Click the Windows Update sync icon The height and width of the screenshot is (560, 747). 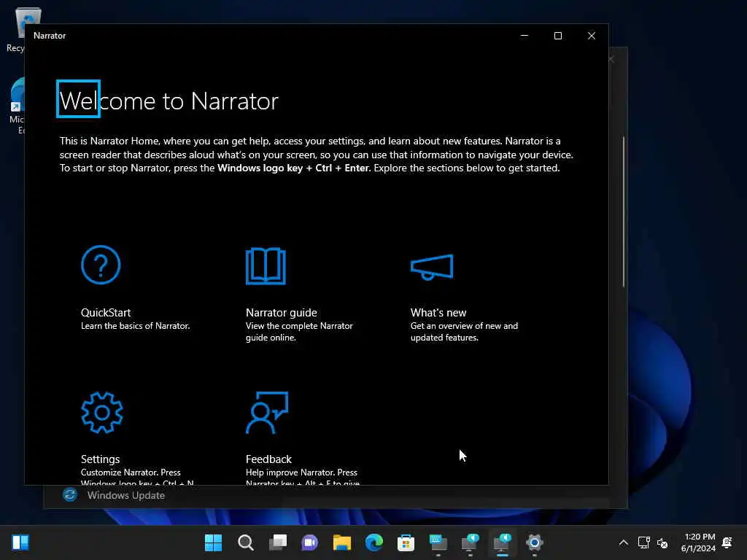click(x=70, y=495)
